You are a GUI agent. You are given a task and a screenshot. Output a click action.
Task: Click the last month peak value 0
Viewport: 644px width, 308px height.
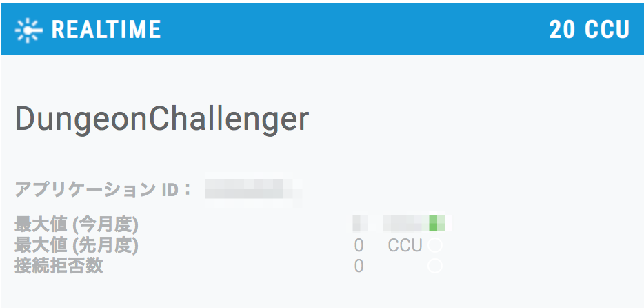(359, 245)
